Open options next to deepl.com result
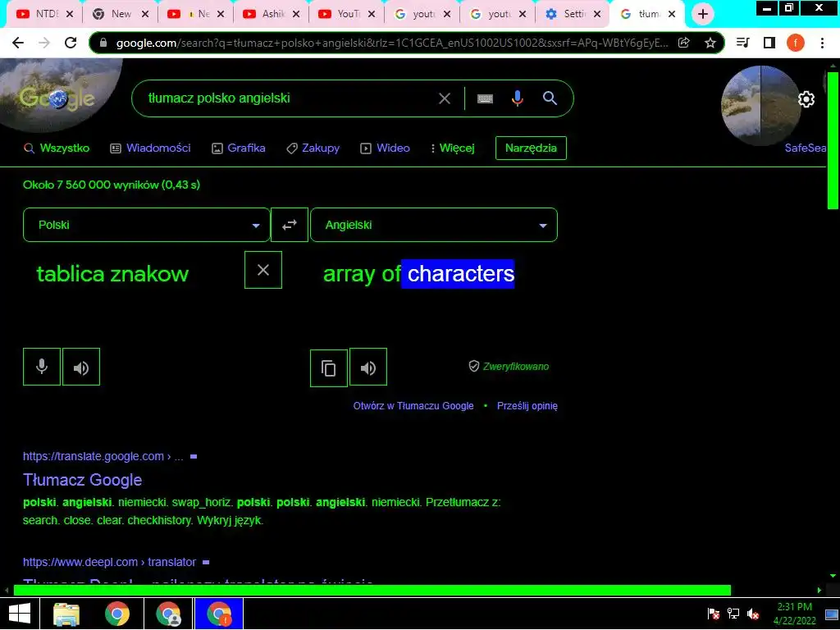The width and height of the screenshot is (840, 630). tap(206, 562)
